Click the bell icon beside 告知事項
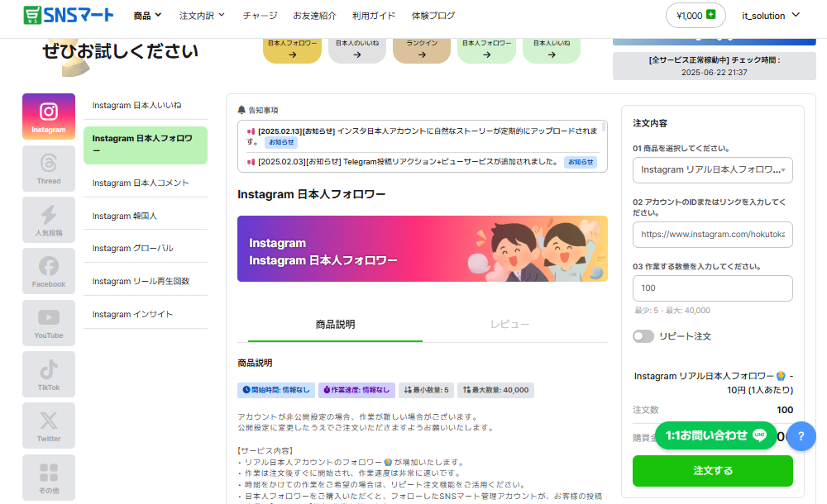Viewport: 827px width, 504px height. click(x=241, y=110)
